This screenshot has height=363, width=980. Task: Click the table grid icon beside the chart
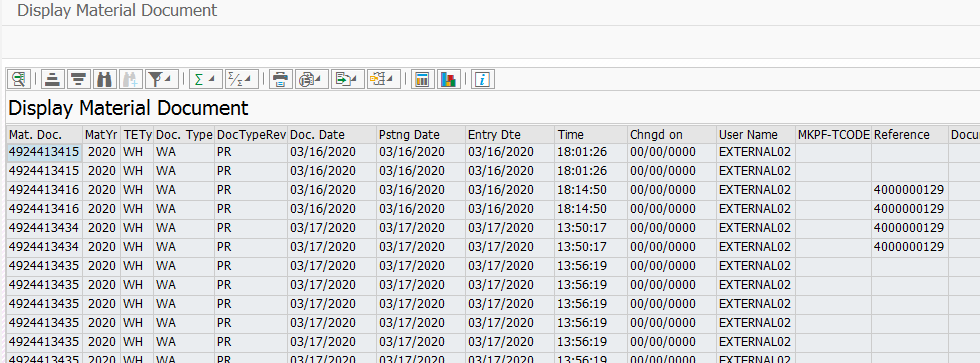(x=422, y=79)
